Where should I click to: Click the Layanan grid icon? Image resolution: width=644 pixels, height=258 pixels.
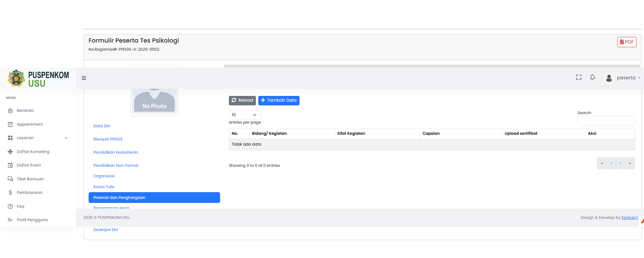(x=10, y=138)
